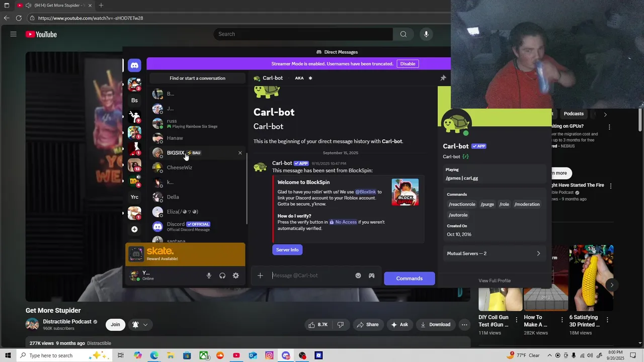644x362 pixels.
Task: Click the Ask button under the video
Action: click(399, 325)
